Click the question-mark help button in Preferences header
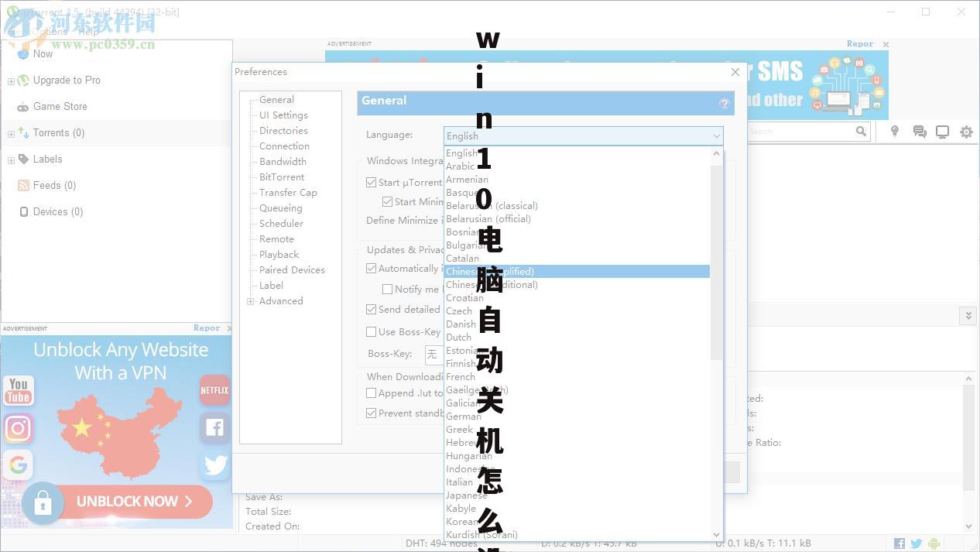 [x=725, y=103]
